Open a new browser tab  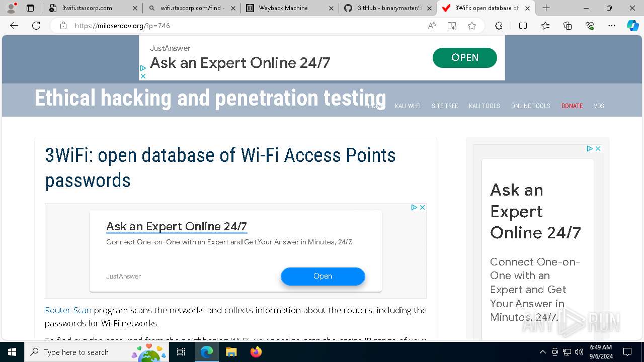pos(546,8)
